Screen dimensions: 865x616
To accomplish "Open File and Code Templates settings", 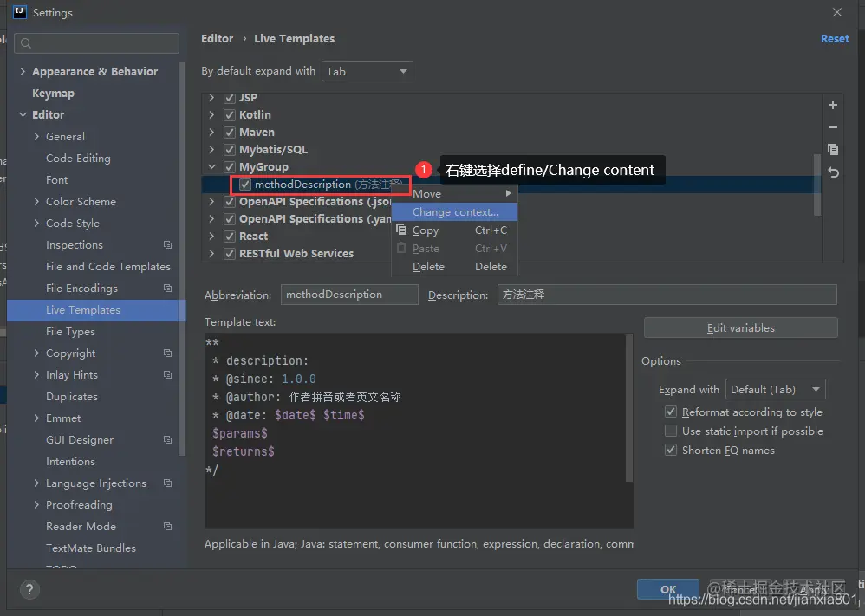I will click(x=108, y=266).
